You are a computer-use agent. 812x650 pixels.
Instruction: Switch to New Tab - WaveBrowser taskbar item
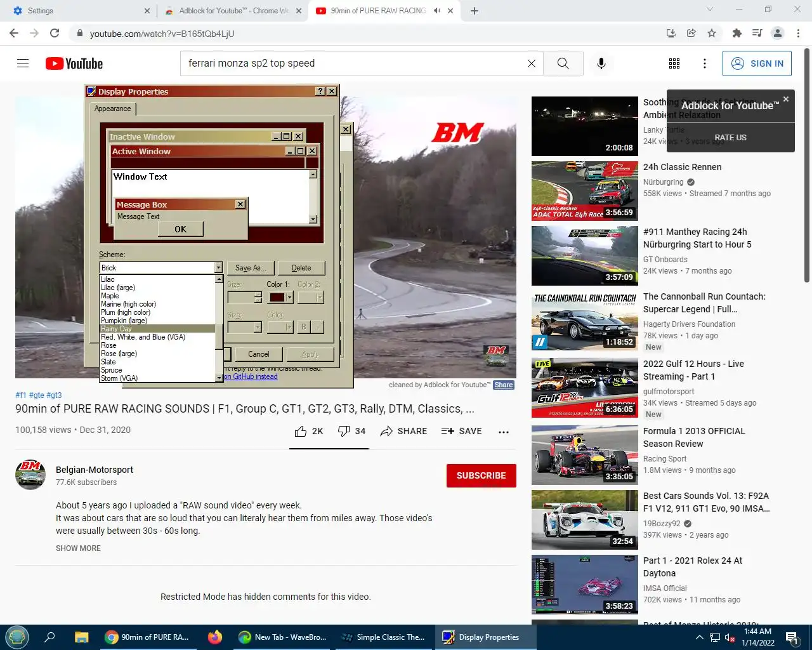[x=282, y=637]
